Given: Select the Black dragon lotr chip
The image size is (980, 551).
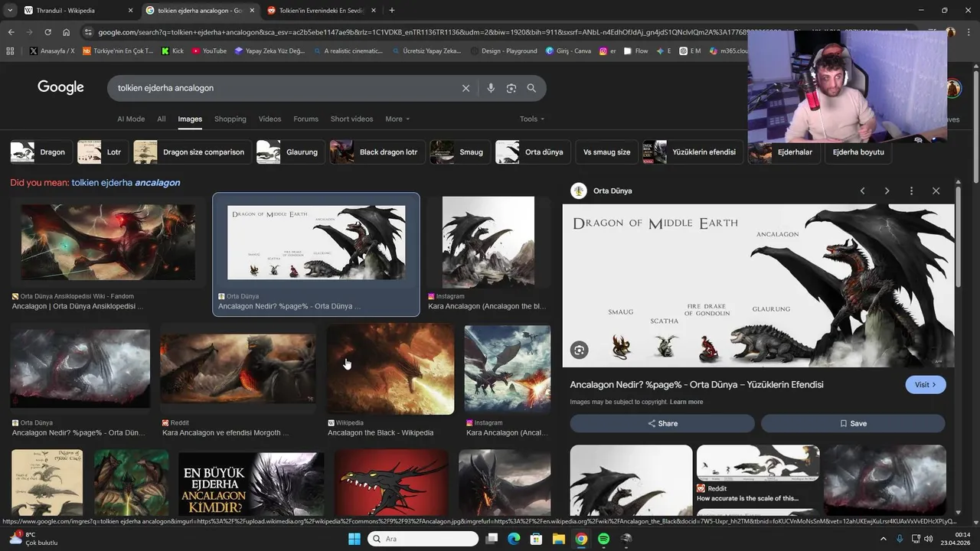Looking at the screenshot, I should [377, 152].
